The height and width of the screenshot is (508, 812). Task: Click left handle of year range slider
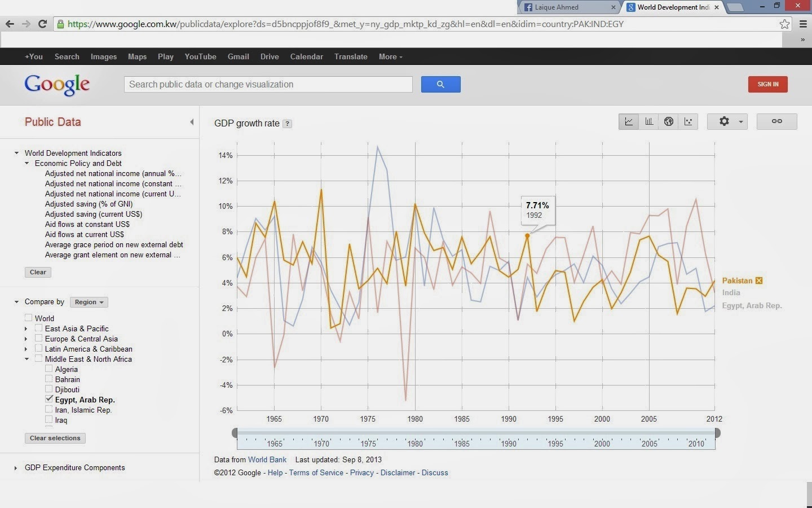[235, 433]
